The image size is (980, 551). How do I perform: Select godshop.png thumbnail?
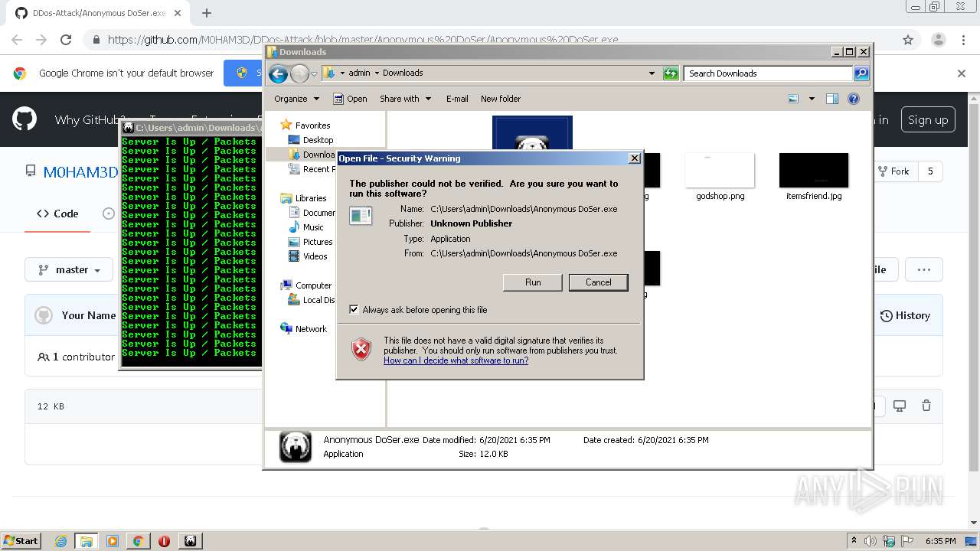pos(720,171)
